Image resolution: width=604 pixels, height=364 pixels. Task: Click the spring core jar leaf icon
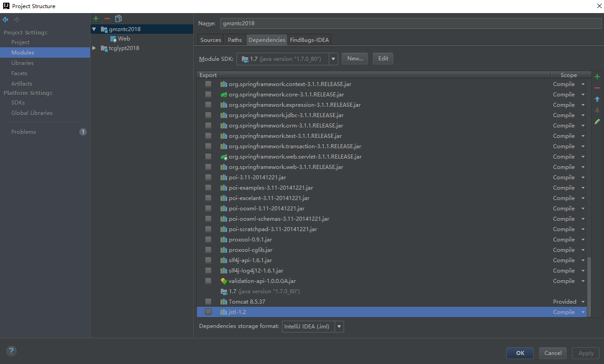click(224, 95)
